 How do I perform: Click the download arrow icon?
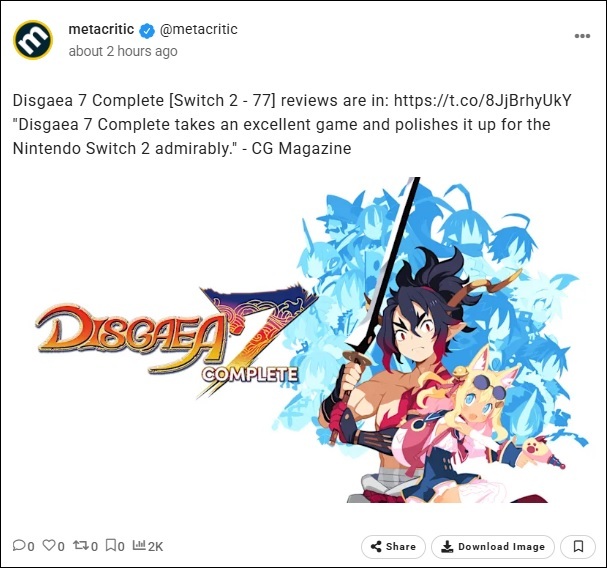[447, 547]
